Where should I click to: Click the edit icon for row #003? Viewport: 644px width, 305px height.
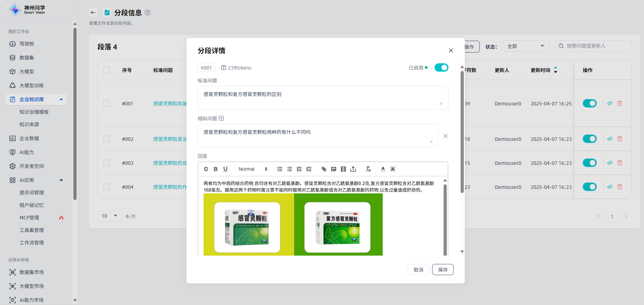(x=610, y=163)
